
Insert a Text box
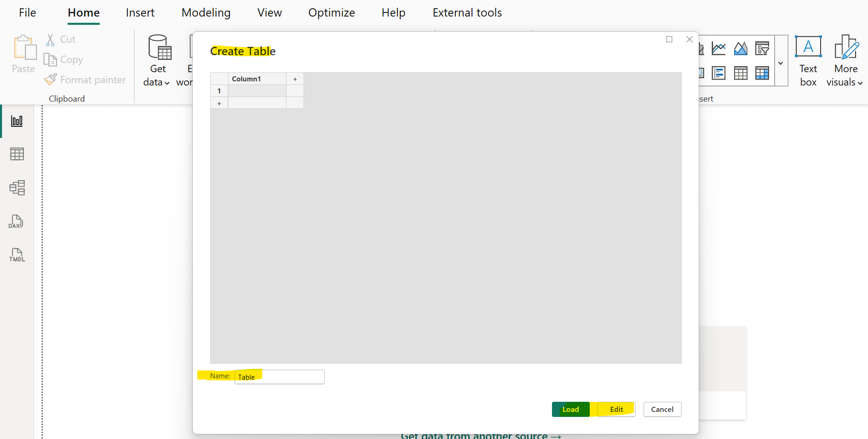coord(808,61)
